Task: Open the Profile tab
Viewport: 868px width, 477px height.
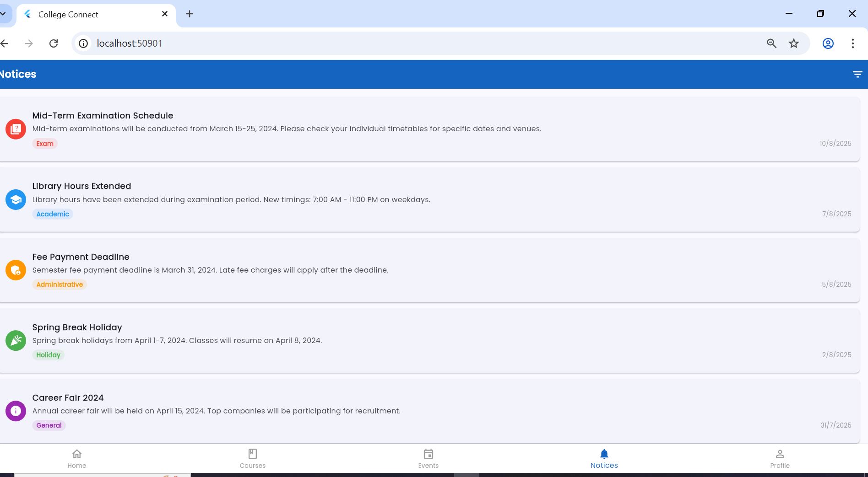Action: click(x=780, y=459)
